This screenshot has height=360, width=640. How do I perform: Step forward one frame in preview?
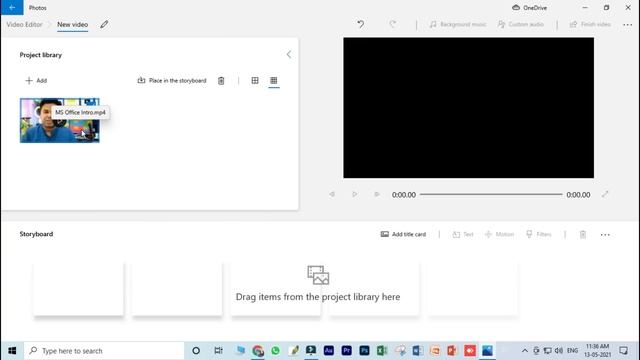(376, 195)
